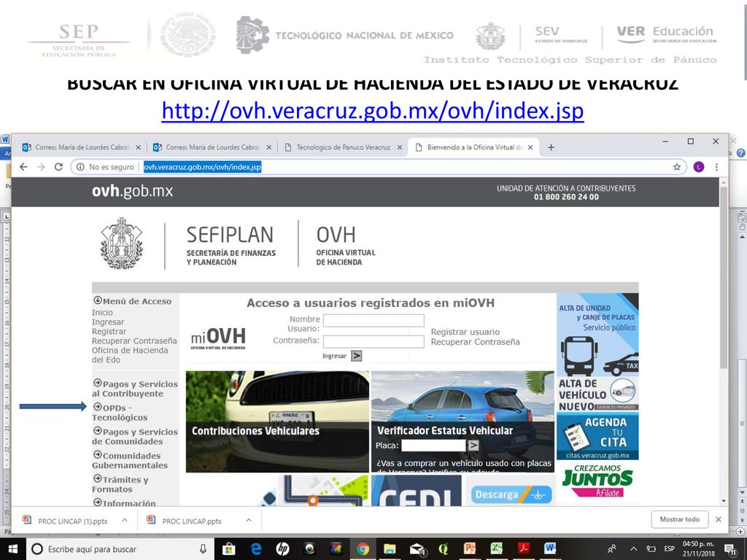
Task: Expand 'Pagos y Servicios al Contribuyente' menu
Action: tap(135, 389)
